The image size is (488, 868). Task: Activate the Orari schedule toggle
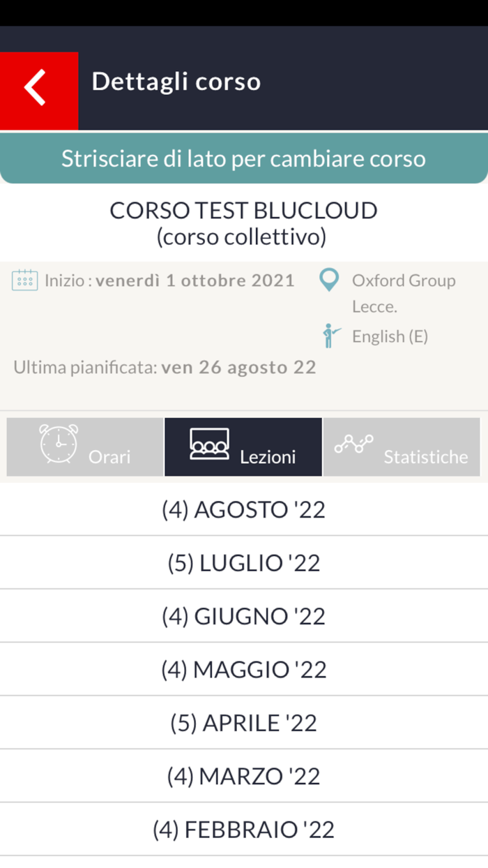pyautogui.click(x=84, y=447)
